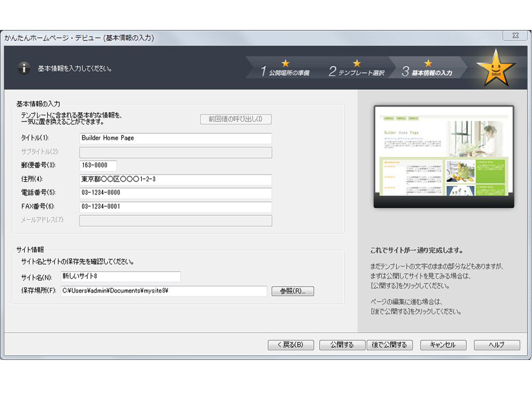This screenshot has height=399, width=532.
Task: Click the 郵便番号 postal code field
Action: point(98,166)
